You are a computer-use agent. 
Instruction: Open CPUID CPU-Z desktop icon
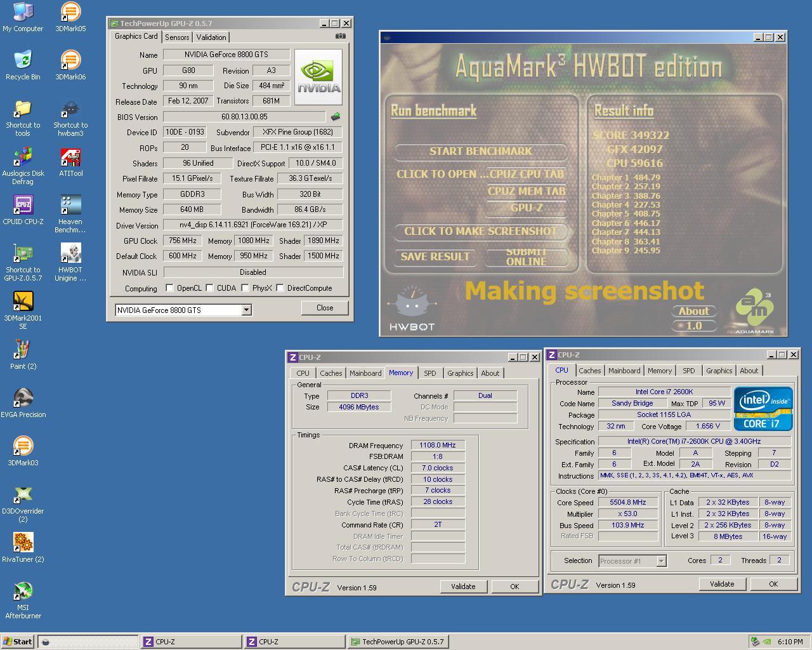(x=23, y=211)
